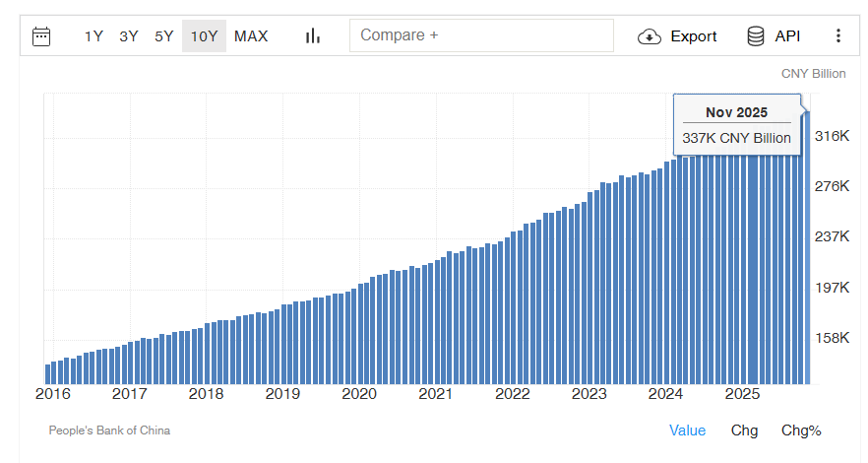This screenshot has height=463, width=868.
Task: Click the Nov 2025 tooltip box
Action: 736,125
